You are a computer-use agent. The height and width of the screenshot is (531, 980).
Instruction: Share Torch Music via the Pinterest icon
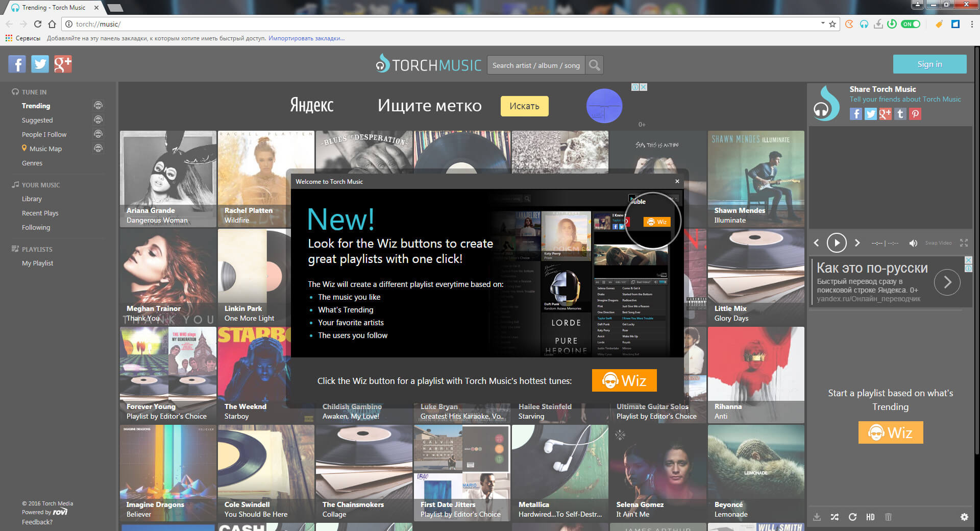click(915, 114)
